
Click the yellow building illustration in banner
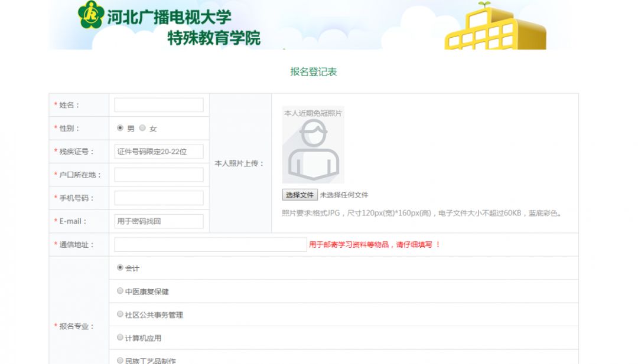point(496,26)
